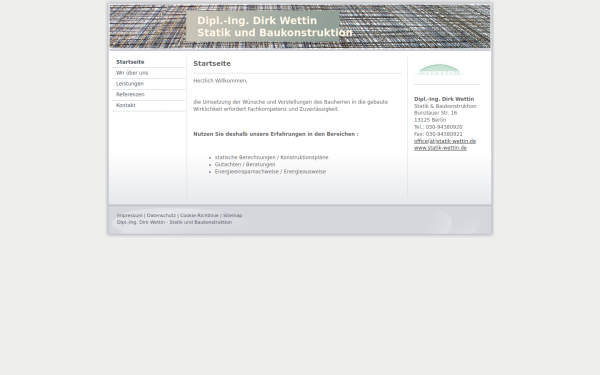Click the address line Bunzlauer Str. 16

(435, 113)
